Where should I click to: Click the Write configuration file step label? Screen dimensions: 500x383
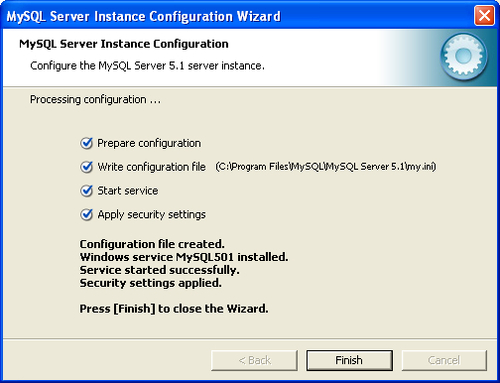pos(151,167)
